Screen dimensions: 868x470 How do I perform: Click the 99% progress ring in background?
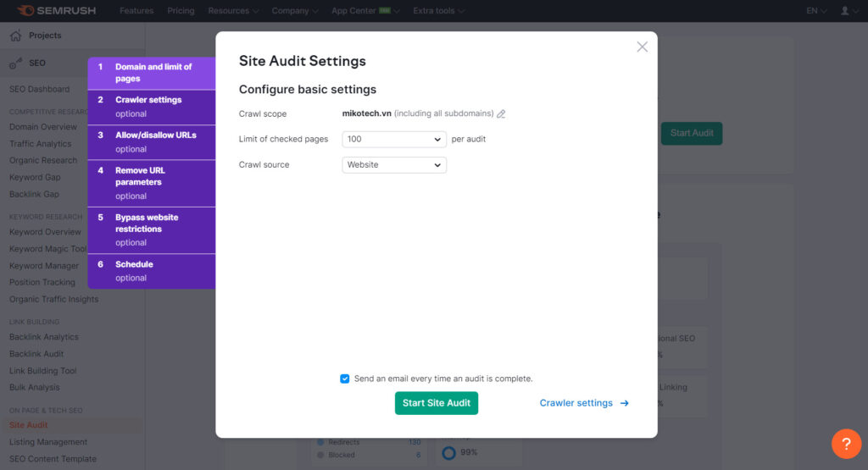tap(449, 453)
